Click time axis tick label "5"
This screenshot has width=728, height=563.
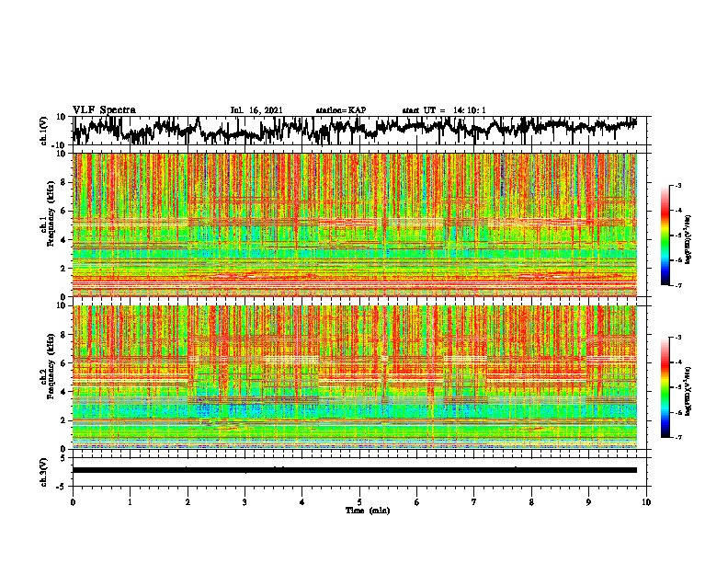(359, 502)
